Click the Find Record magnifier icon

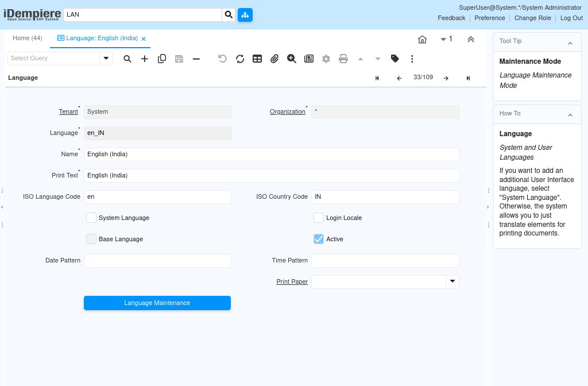(127, 59)
